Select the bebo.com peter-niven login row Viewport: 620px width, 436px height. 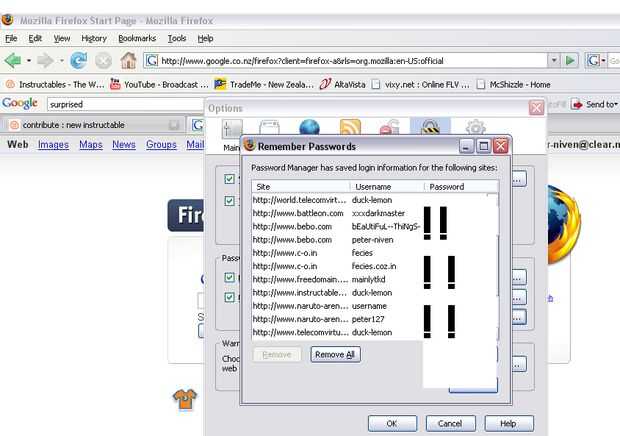375,240
